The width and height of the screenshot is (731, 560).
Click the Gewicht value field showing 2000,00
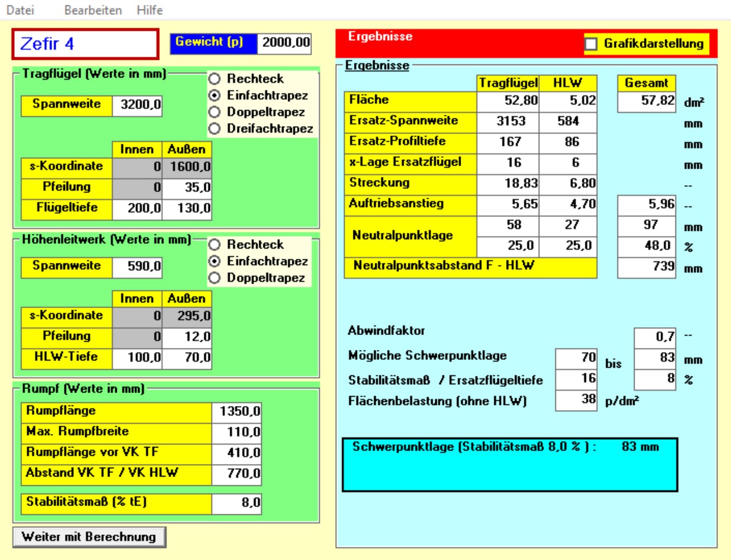click(285, 43)
